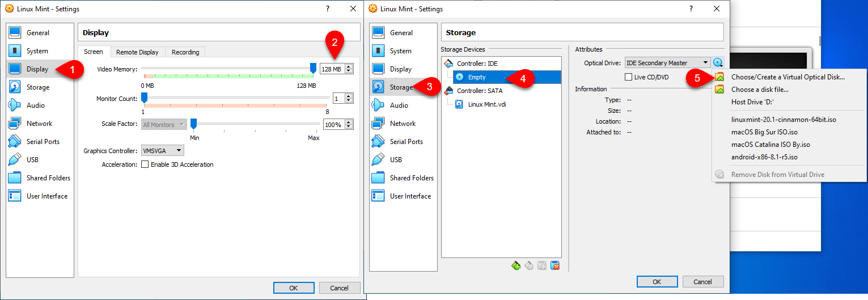Pick linuxmint-20.1-cinnamon-64bit.iso from the menu

coord(788,120)
